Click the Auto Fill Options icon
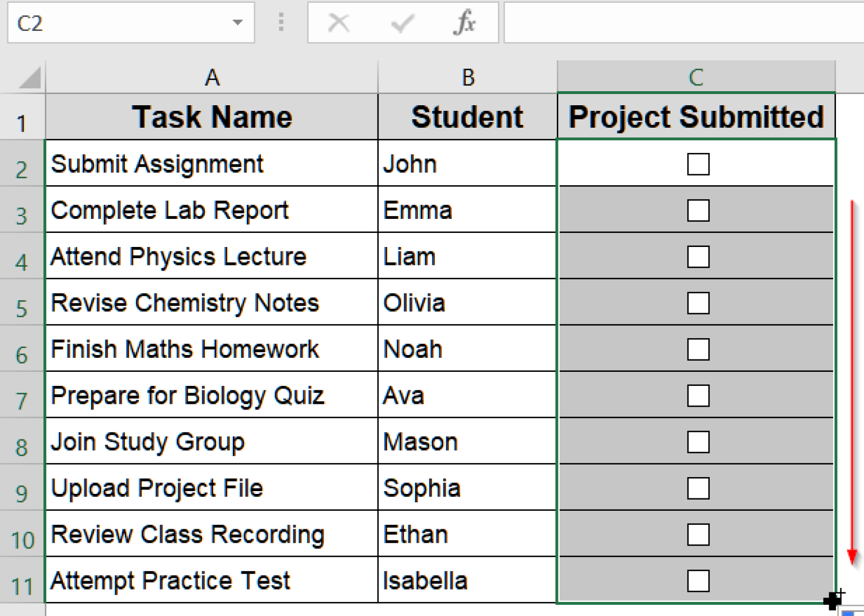The width and height of the screenshot is (864, 616). pyautogui.click(x=851, y=613)
